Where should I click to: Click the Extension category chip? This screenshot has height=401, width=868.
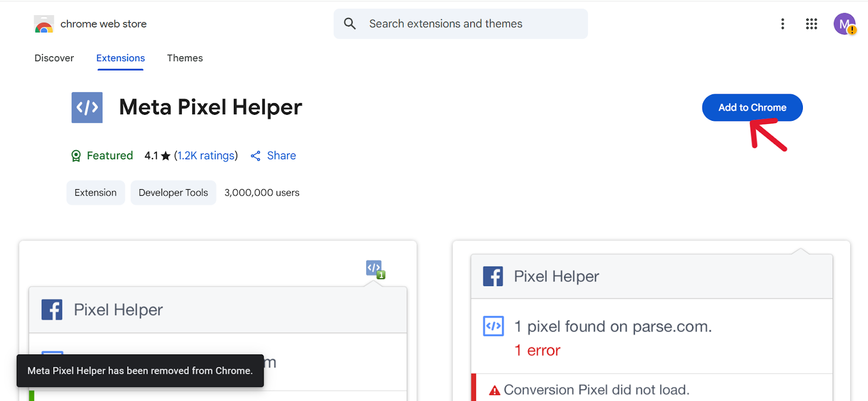(95, 193)
